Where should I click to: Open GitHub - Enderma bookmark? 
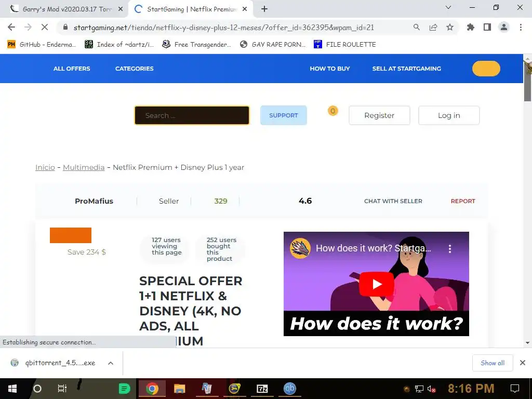[x=42, y=45]
